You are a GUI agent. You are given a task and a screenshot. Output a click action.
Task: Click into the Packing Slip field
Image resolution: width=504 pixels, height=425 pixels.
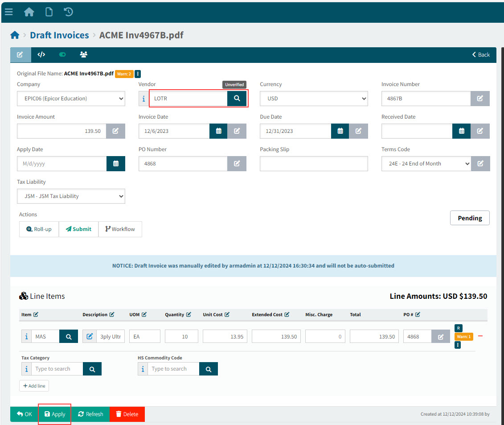click(x=314, y=164)
